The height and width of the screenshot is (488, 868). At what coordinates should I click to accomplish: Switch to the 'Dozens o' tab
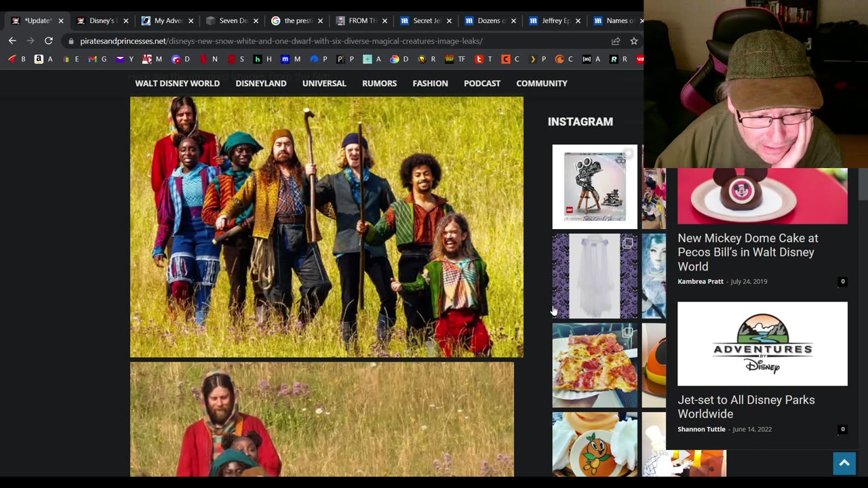[x=489, y=21]
